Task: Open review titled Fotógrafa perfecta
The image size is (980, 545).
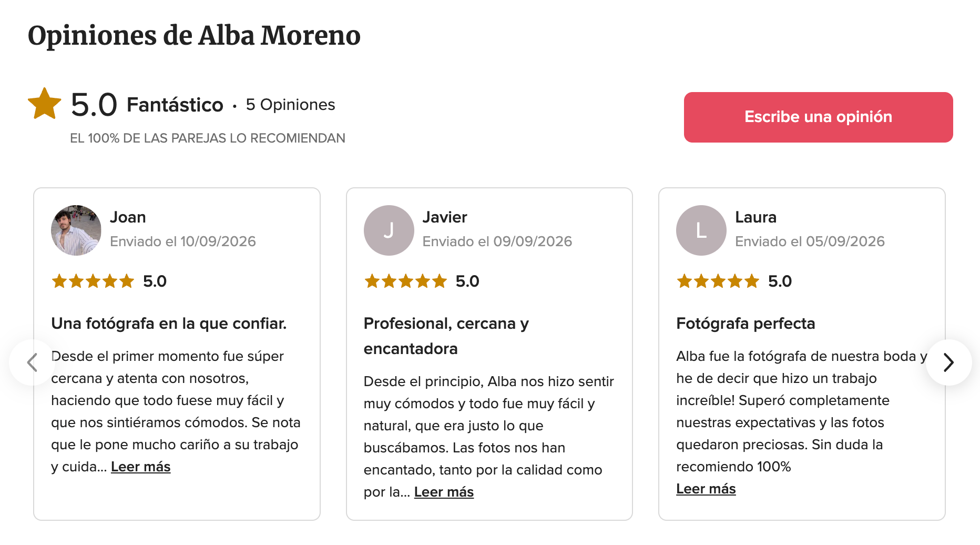Action: tap(746, 323)
